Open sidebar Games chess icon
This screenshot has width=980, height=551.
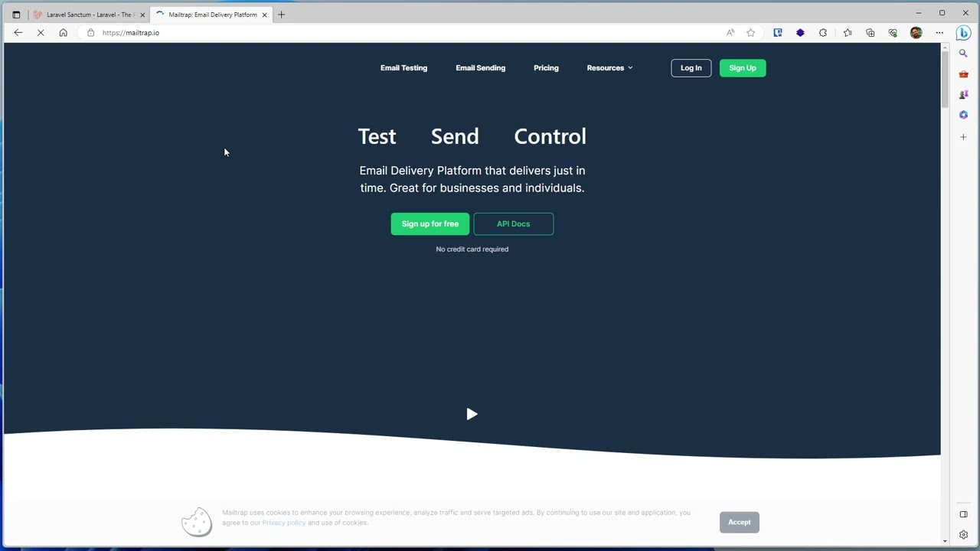coord(964,95)
